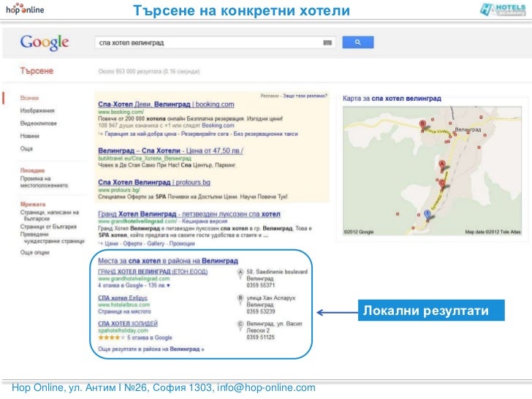Click the Google logo
Screen dimensions: 532x399
click(45, 42)
